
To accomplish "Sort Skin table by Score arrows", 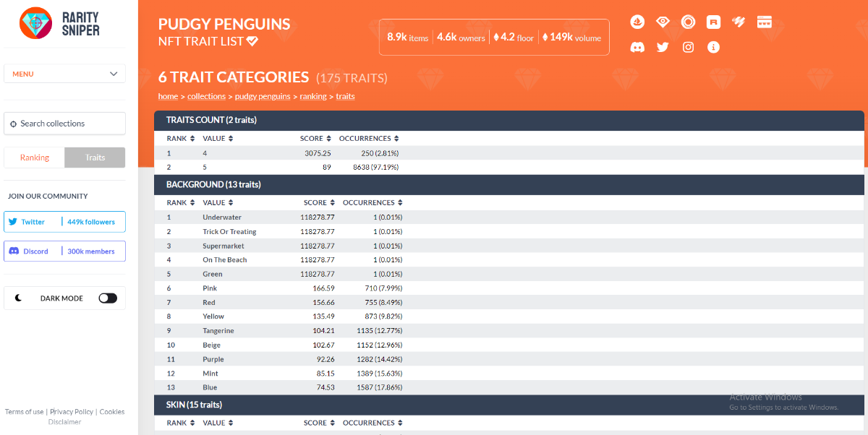I will click(332, 423).
